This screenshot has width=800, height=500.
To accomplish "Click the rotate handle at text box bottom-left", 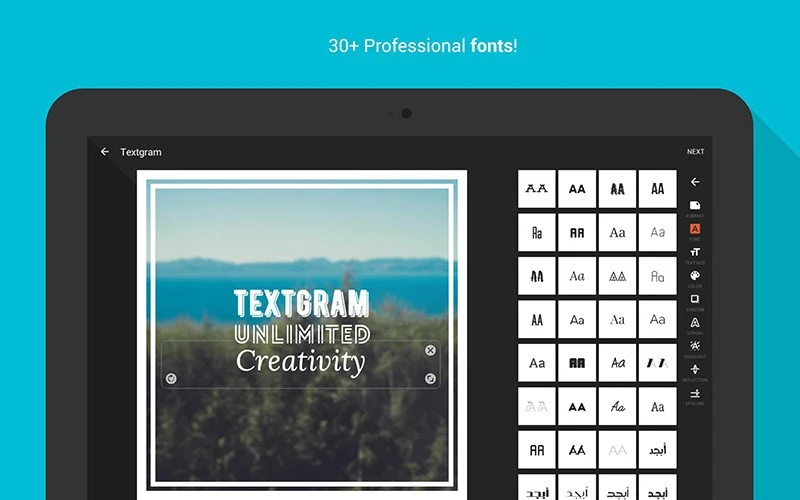I will [x=171, y=378].
